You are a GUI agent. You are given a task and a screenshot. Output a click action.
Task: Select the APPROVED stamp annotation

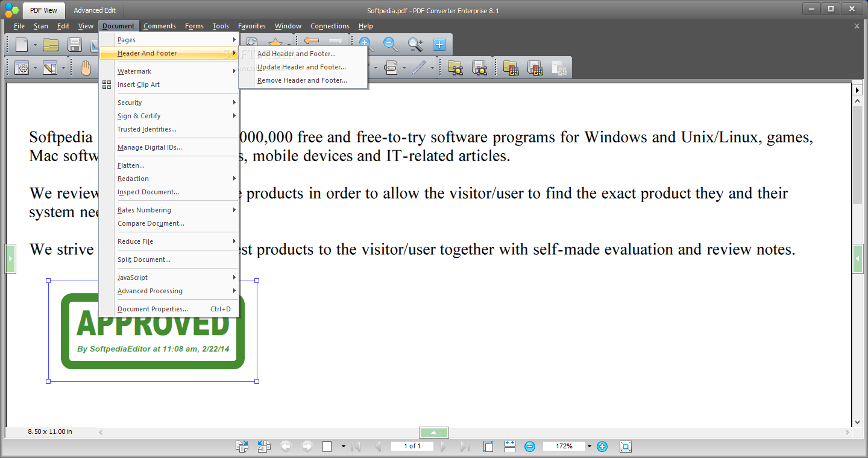click(153, 331)
